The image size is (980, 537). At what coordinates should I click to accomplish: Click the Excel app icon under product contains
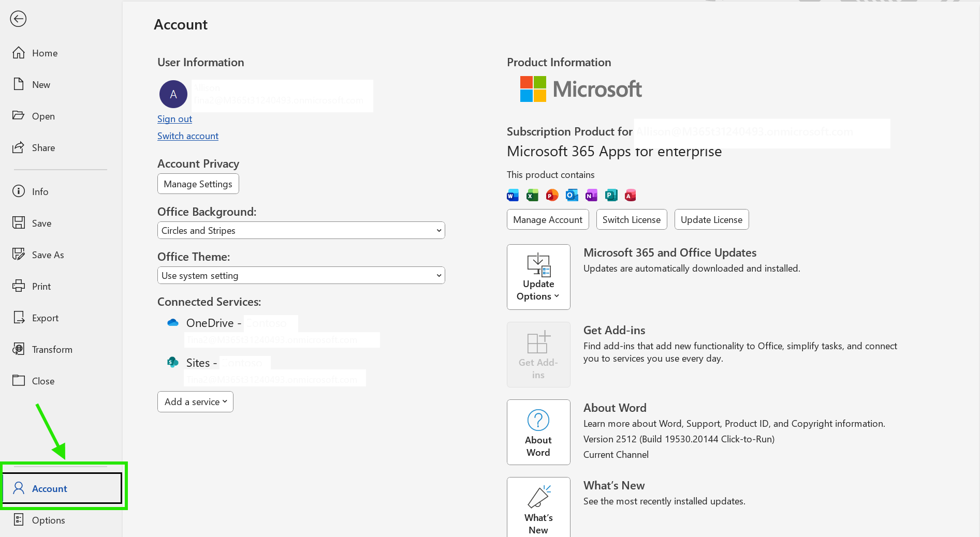532,195
